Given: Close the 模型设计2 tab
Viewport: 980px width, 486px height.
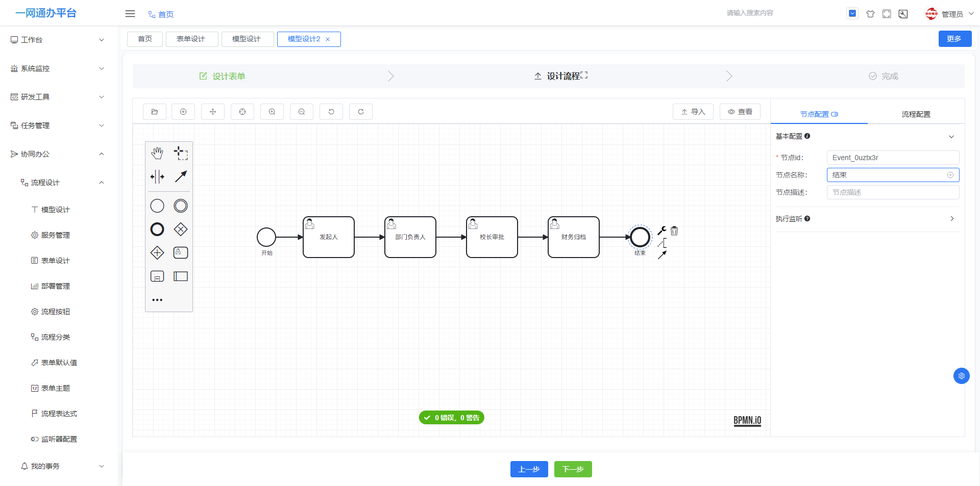Looking at the screenshot, I should point(328,39).
